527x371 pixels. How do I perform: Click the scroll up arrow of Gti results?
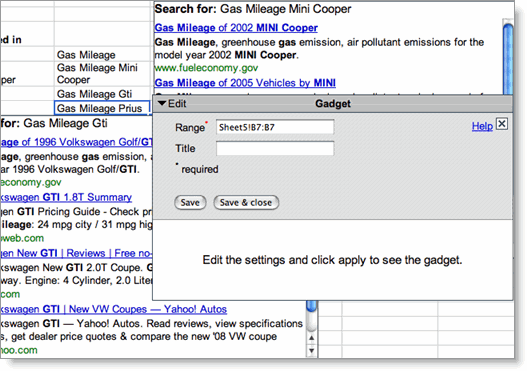point(312,338)
